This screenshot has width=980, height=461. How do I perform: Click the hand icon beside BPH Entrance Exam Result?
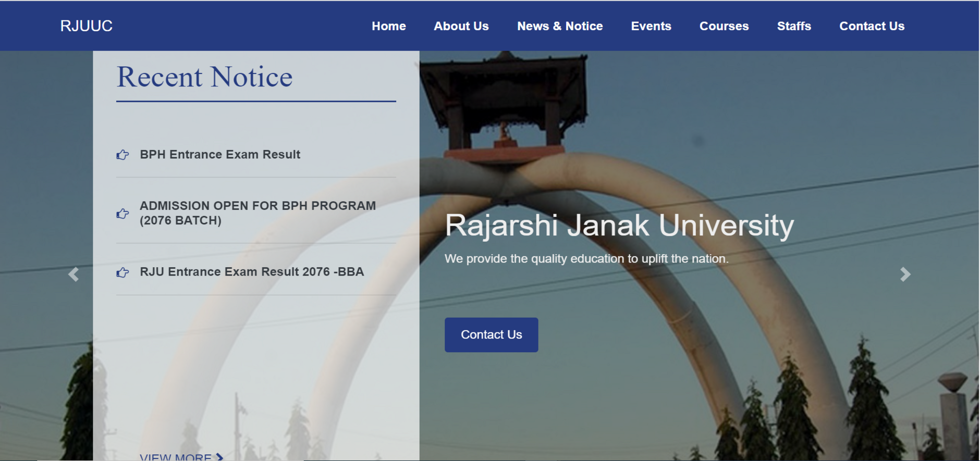pyautogui.click(x=123, y=155)
